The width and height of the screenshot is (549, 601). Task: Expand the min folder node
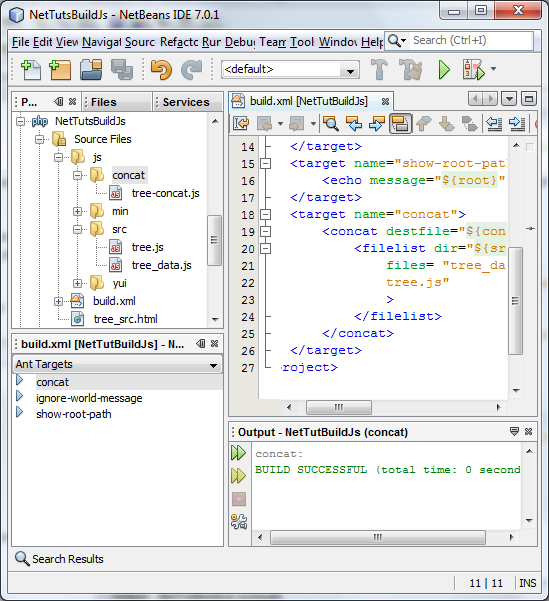[x=77, y=211]
